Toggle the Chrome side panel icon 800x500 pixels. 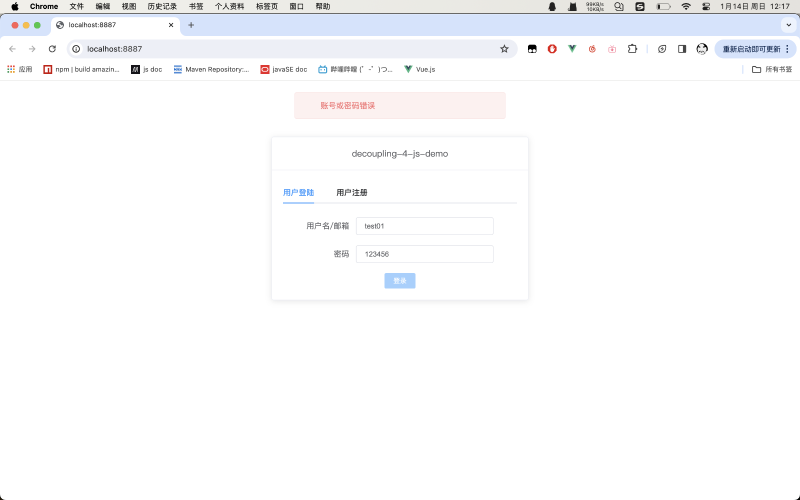(682, 48)
